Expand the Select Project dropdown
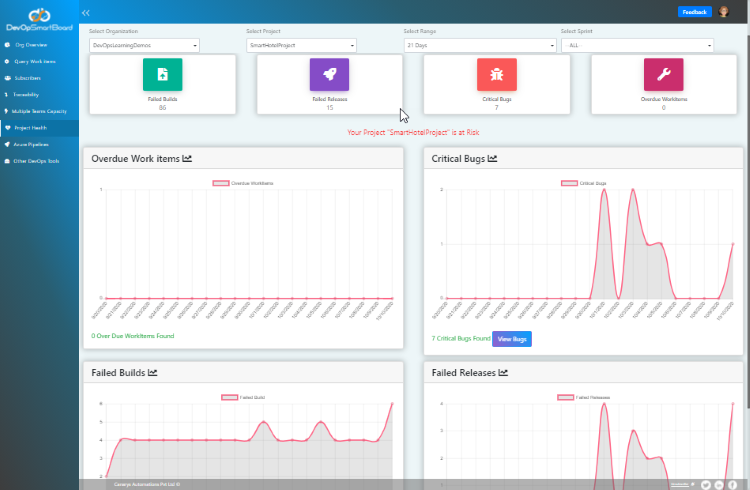This screenshot has width=750, height=490. [x=301, y=46]
